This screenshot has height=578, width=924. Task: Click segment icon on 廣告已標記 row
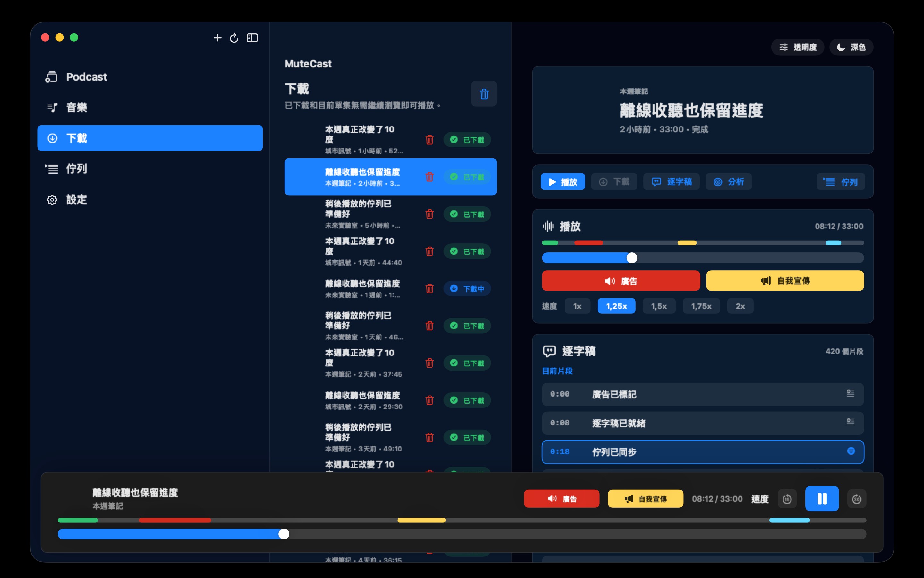(850, 393)
